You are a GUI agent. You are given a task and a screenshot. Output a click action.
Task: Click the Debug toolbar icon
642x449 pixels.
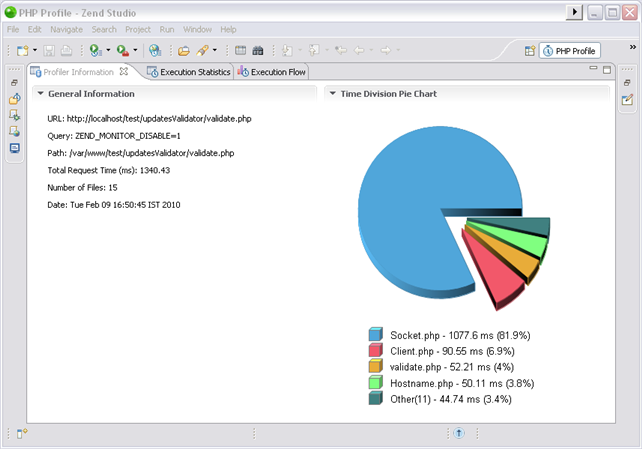coord(94,50)
